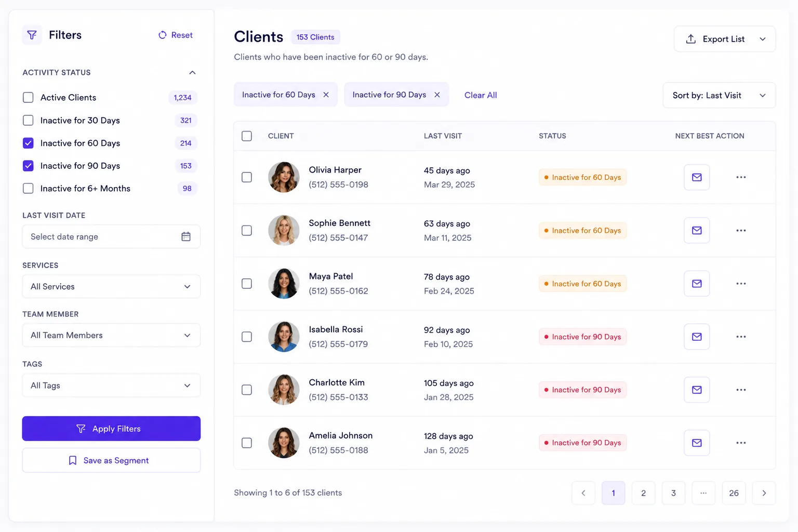This screenshot has height=532, width=798.
Task: Collapse the Activity Status section
Action: 192,72
